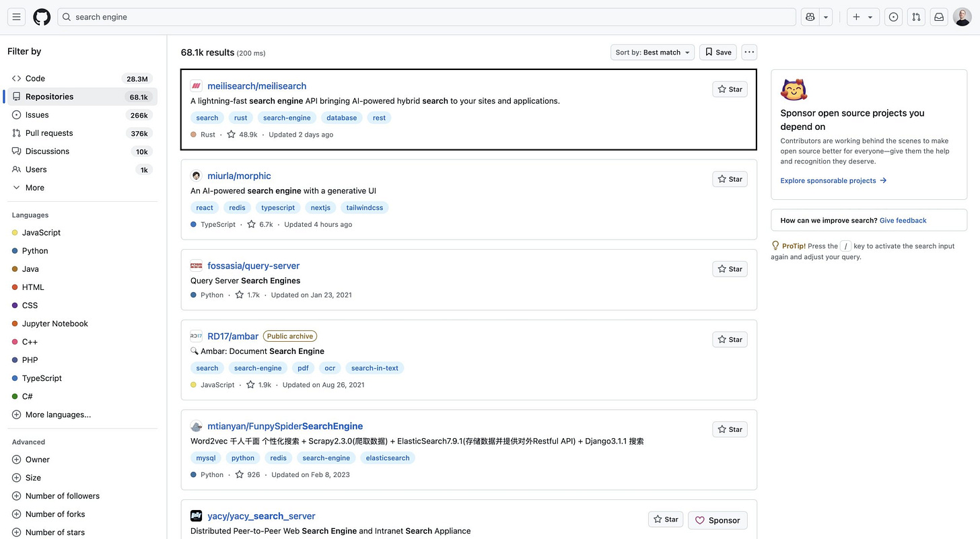Filter by JavaScript language

[81, 233]
